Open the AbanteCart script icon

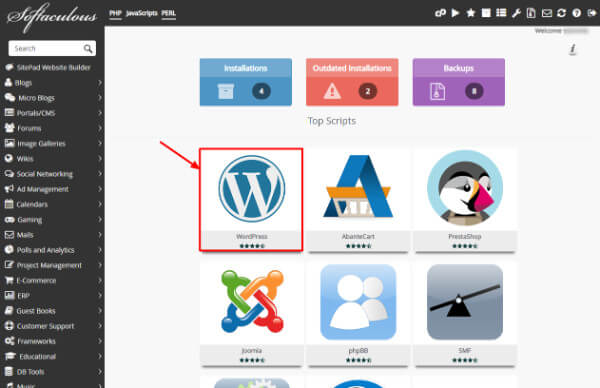[358, 186]
